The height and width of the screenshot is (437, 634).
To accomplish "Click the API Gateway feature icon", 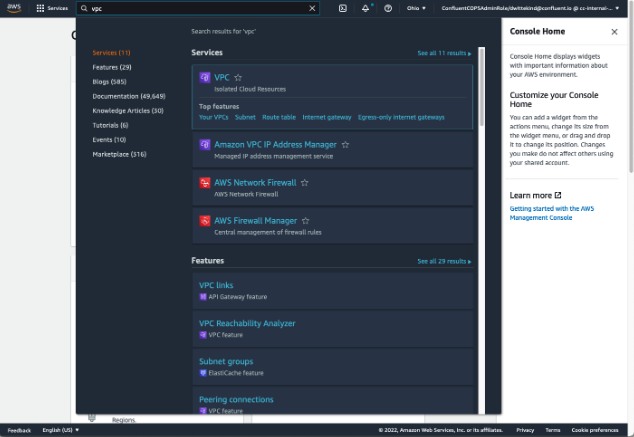I will (x=203, y=297).
